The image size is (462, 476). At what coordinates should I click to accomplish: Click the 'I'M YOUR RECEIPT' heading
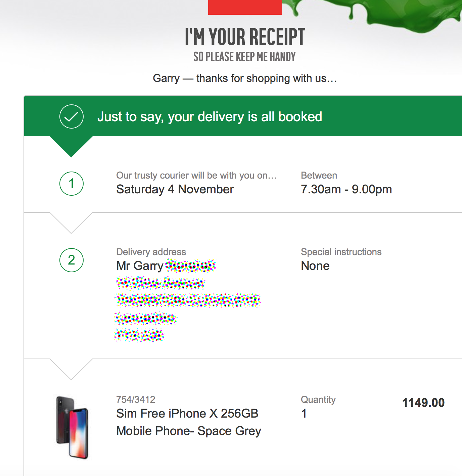[245, 37]
